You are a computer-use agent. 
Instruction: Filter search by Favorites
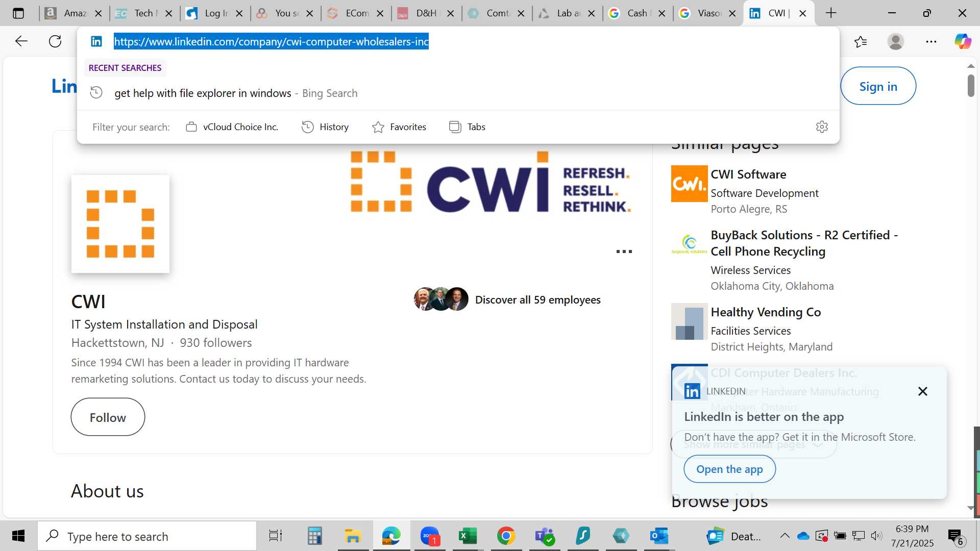tap(399, 127)
